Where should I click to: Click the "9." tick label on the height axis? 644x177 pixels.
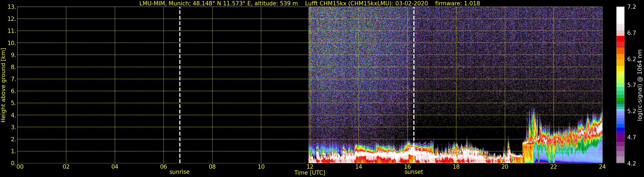pyautogui.click(x=13, y=55)
